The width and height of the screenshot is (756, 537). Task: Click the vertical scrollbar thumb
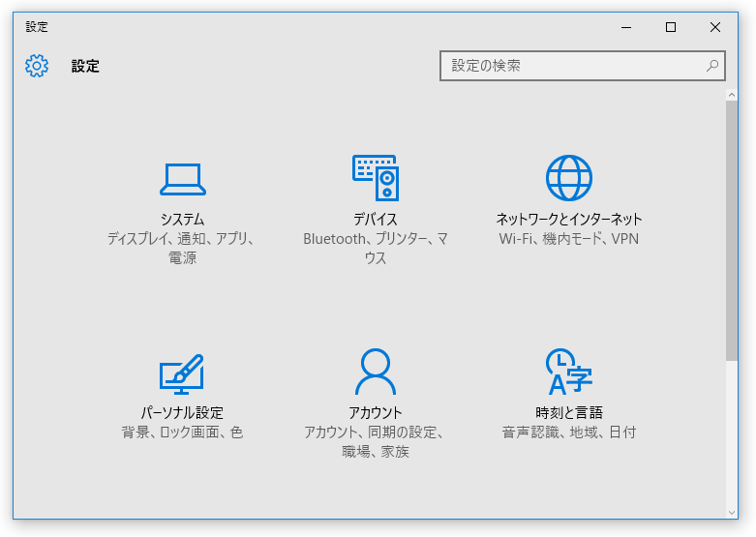(732, 230)
